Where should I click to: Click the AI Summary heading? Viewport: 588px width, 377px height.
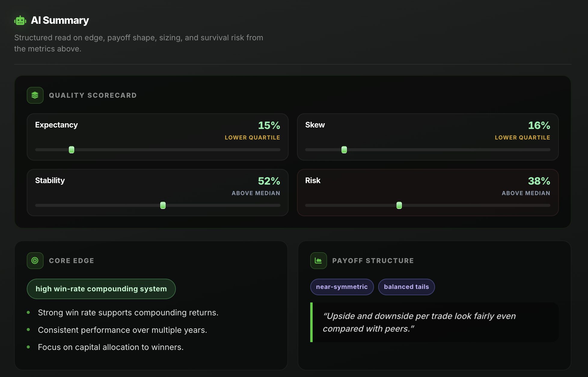point(60,20)
